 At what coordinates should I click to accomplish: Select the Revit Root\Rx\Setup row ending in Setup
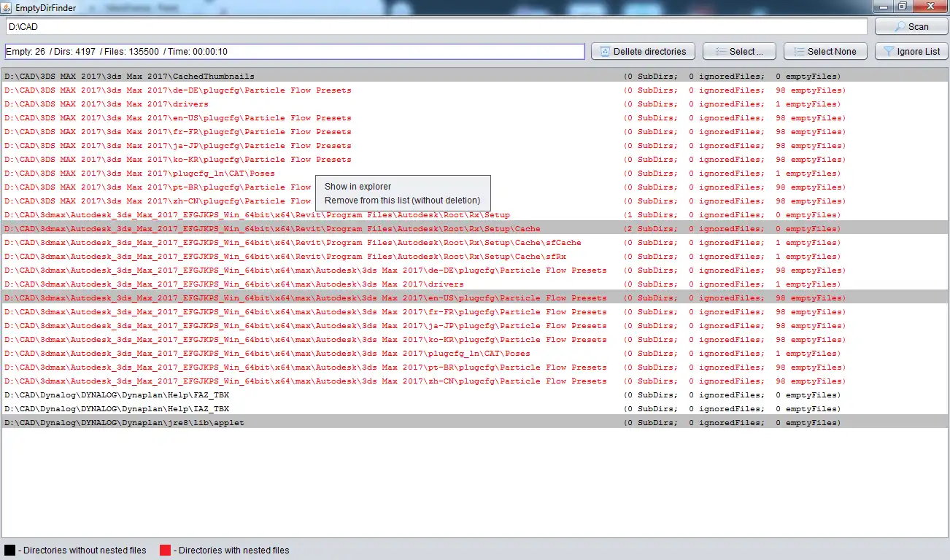[x=474, y=215]
